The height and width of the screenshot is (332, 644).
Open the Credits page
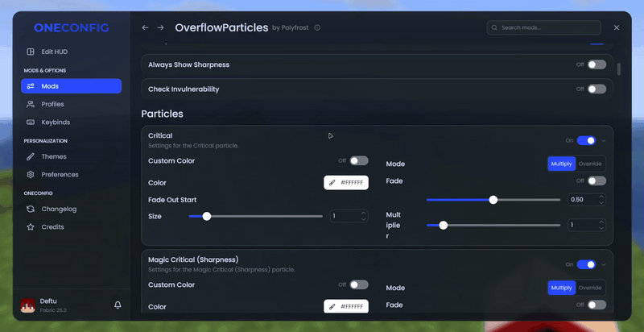pyautogui.click(x=45, y=226)
